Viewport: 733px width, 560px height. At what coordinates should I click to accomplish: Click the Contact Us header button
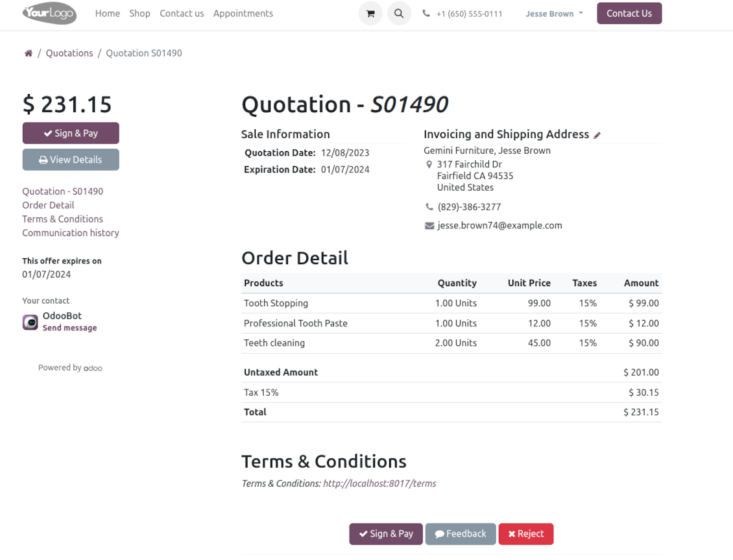[629, 14]
